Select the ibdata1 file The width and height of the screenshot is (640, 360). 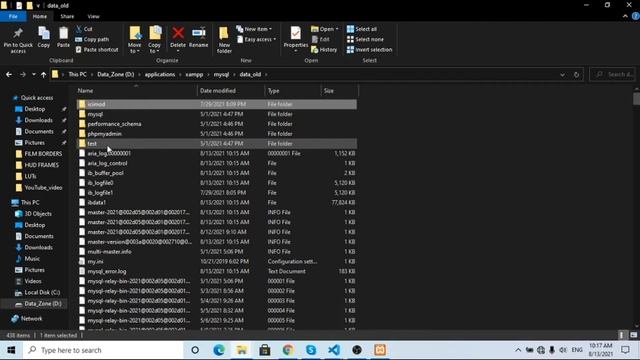(217, 202)
